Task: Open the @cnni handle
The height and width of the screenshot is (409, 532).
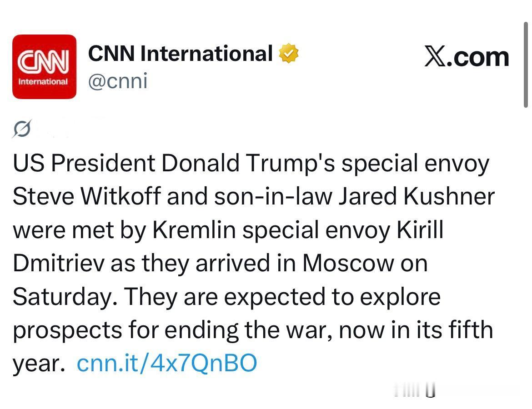Action: [118, 81]
